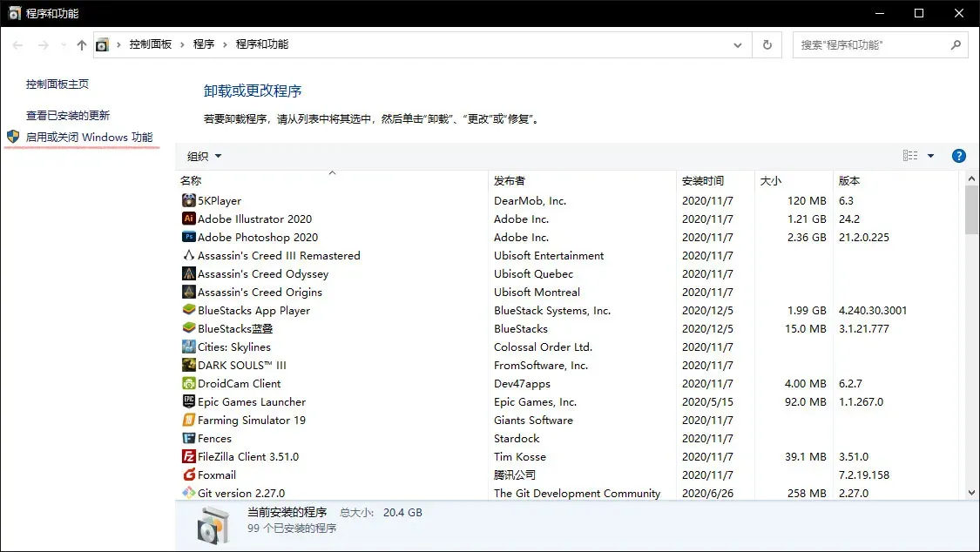Expand the view options dropdown arrow
980x552 pixels.
click(930, 156)
